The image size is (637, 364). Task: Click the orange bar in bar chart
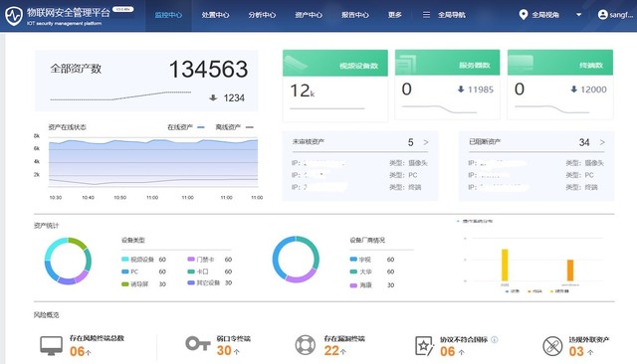tap(570, 271)
